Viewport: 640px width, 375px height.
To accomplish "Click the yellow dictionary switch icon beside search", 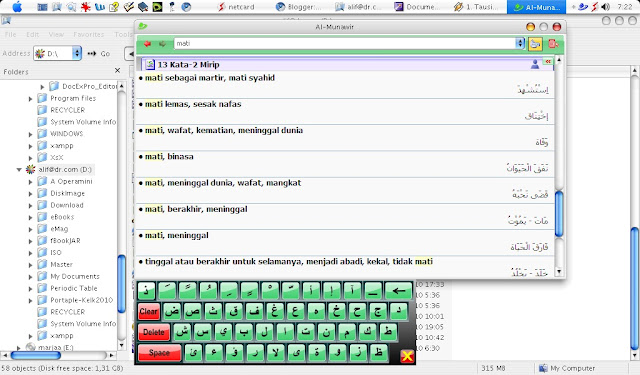I will click(535, 44).
